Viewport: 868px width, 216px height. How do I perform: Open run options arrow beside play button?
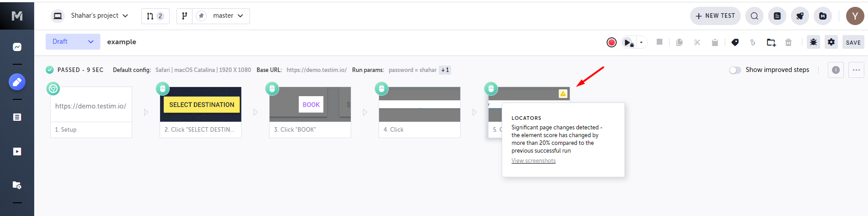point(641,42)
